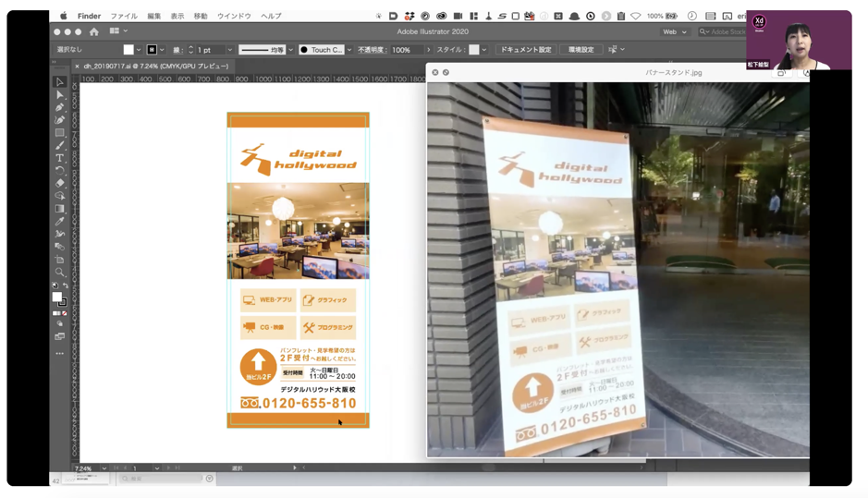This screenshot has height=498, width=868.
Task: Select the Curvature tool
Action: pos(60,120)
